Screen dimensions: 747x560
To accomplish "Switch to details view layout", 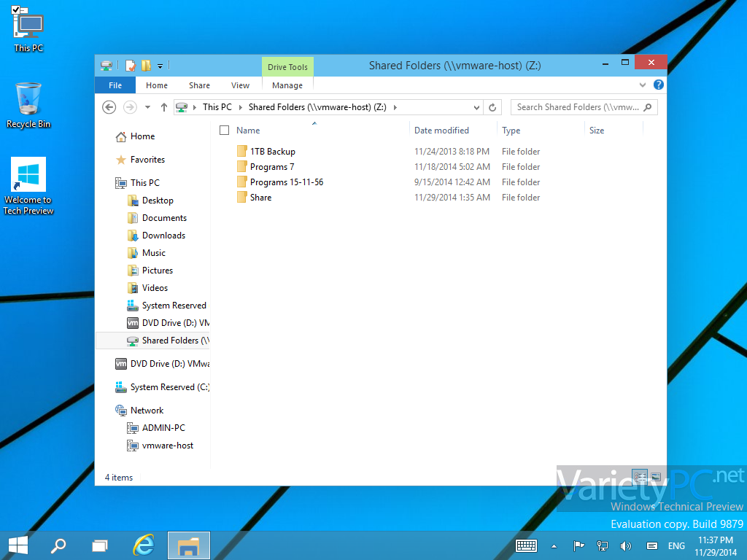I will [x=640, y=477].
